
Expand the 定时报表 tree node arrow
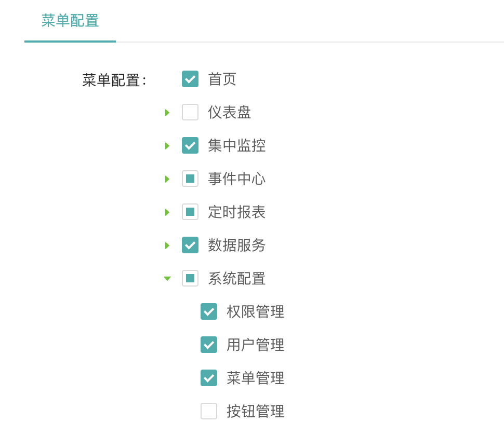[x=167, y=212]
